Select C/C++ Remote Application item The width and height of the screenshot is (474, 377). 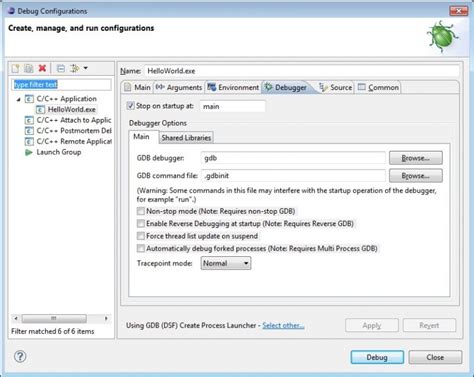point(74,142)
